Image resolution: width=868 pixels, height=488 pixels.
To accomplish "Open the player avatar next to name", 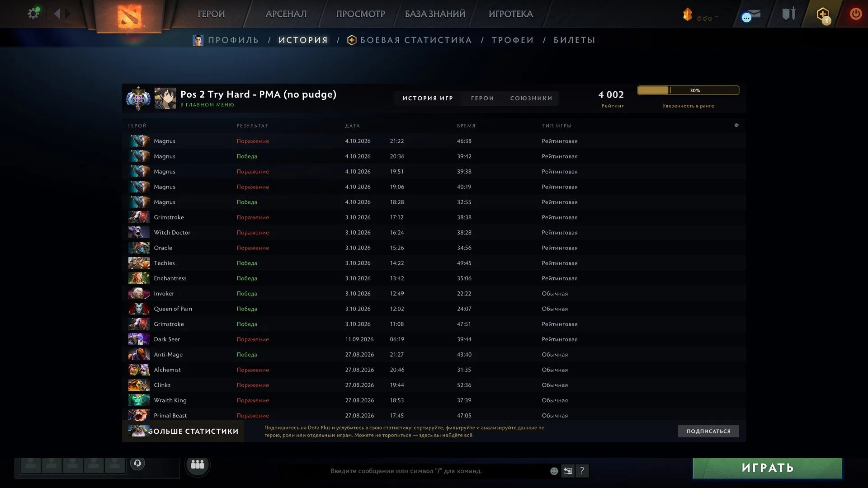I will pyautogui.click(x=165, y=98).
